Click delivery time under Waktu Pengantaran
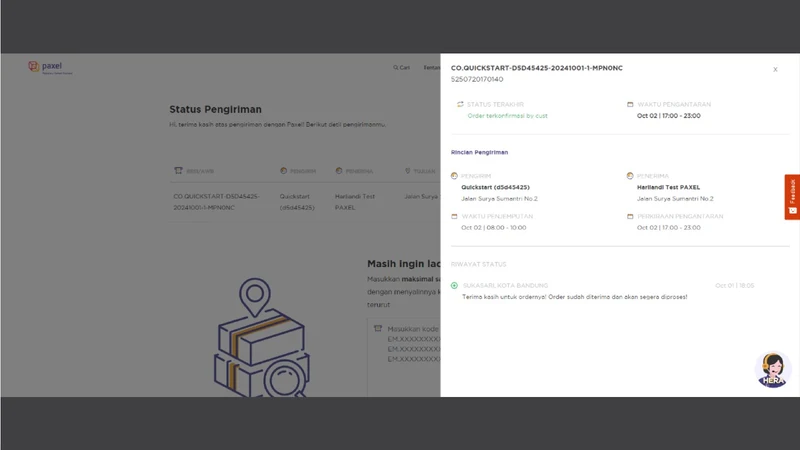The width and height of the screenshot is (800, 450). (x=668, y=116)
